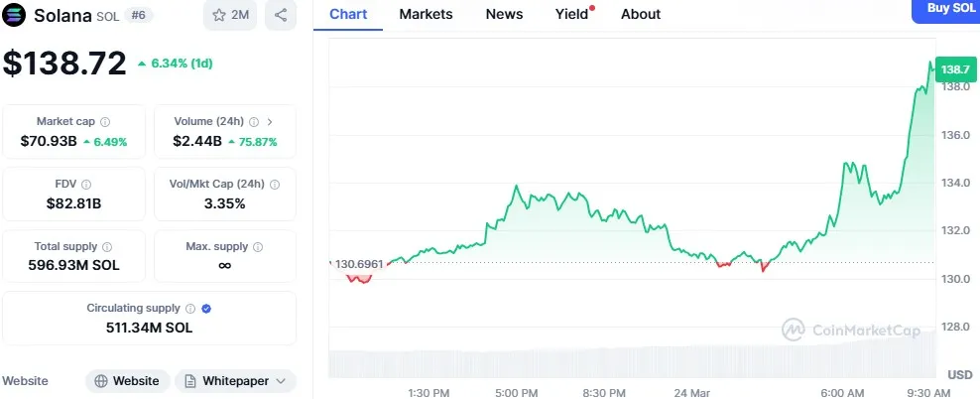Screen dimensions: 980x399
Task: Click the FDV info icon
Action: 86,185
